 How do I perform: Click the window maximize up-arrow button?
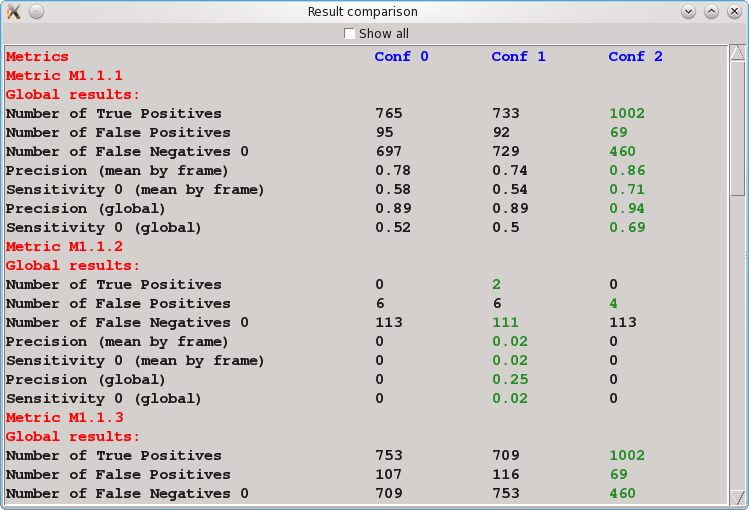point(711,11)
